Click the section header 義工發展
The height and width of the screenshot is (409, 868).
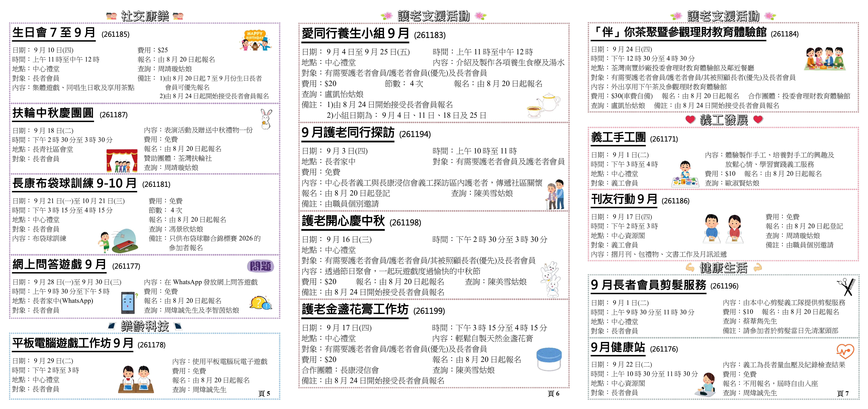pyautogui.click(x=724, y=120)
